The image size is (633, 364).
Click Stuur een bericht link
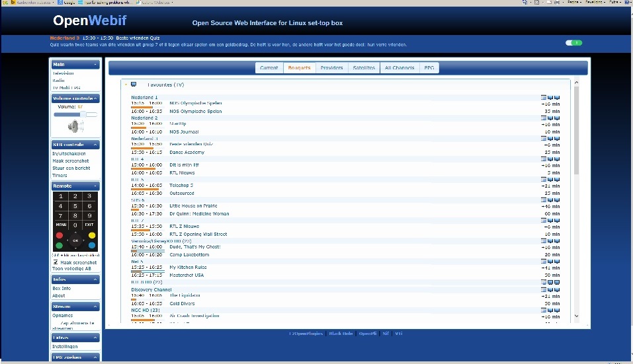point(71,168)
